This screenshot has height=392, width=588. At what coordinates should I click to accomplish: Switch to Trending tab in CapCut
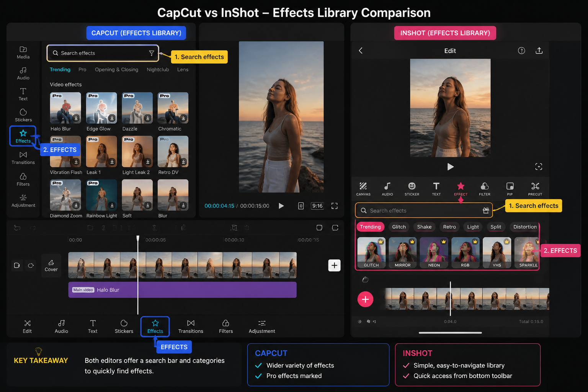pos(60,70)
